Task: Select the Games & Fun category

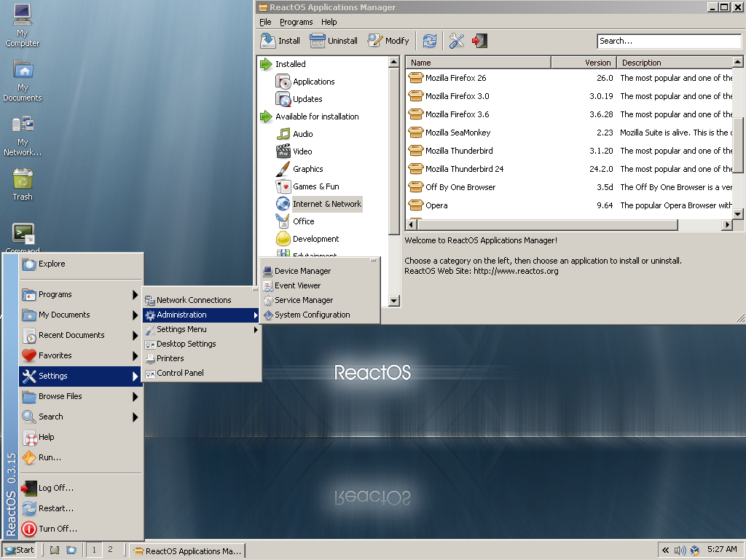Action: 315,186
